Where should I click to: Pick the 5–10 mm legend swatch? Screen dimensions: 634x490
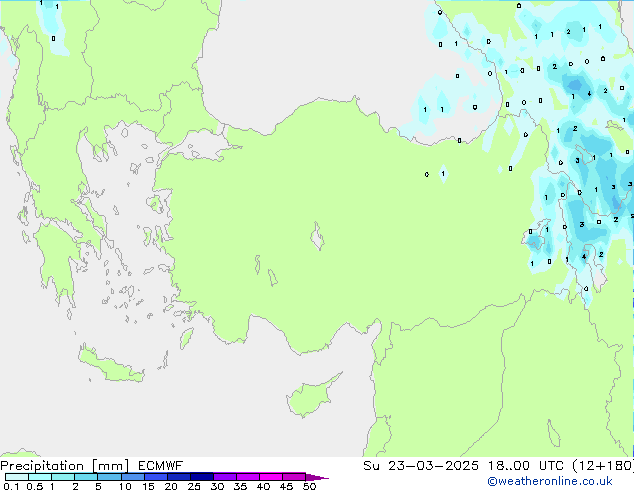point(109,477)
